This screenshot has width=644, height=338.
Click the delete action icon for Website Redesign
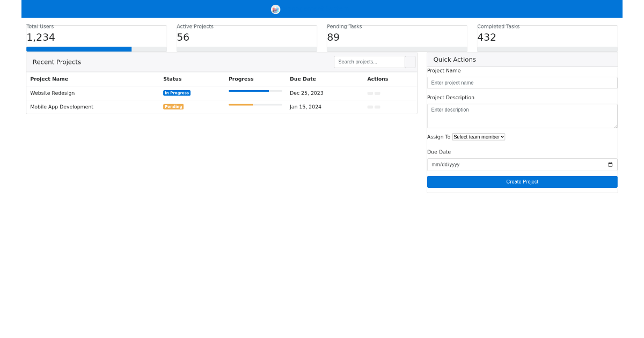pos(377,93)
